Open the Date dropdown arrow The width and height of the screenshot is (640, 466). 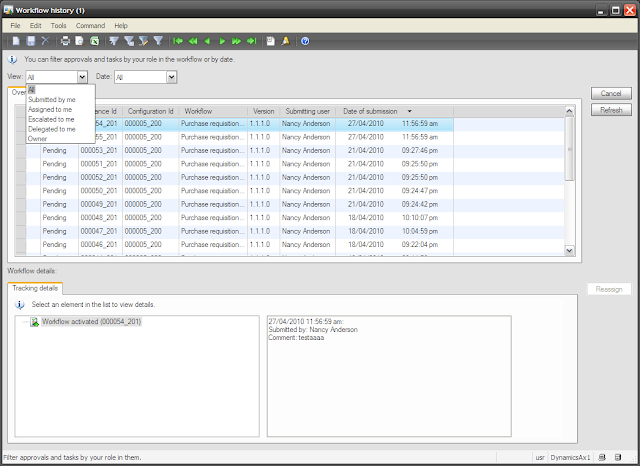[171, 77]
